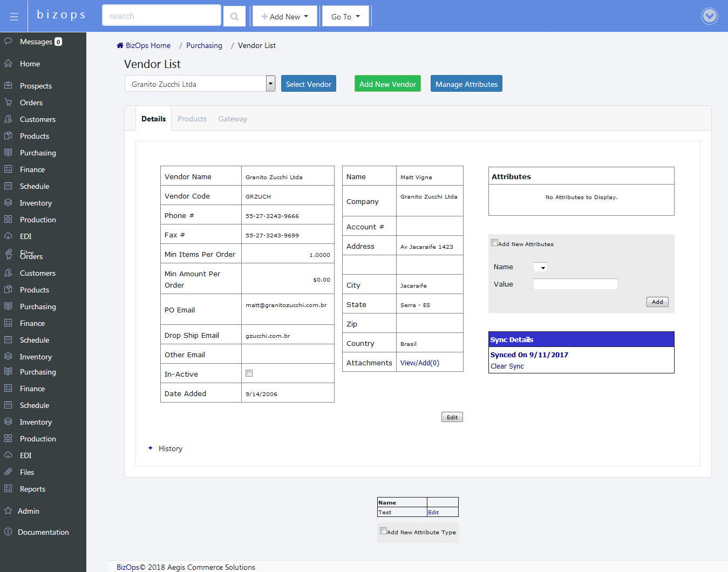This screenshot has width=728, height=572.
Task: Click the search magnifier icon
Action: [x=234, y=17]
